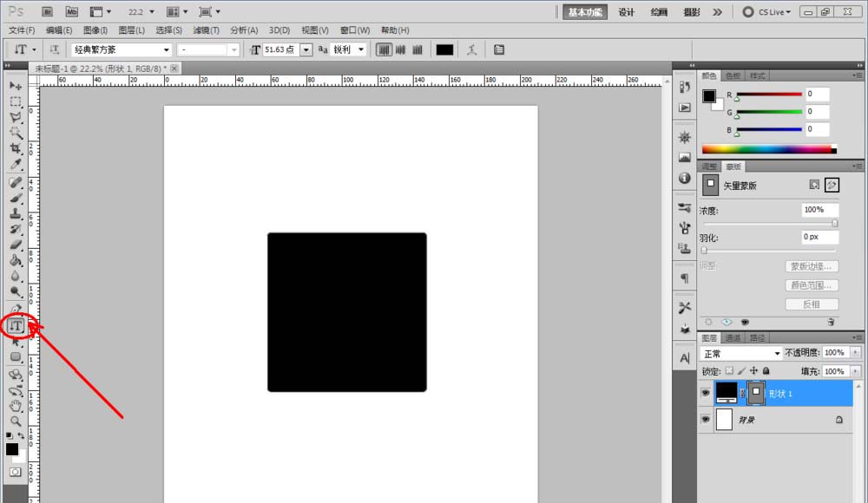Launch Adobe Bridge from the Br icon
This screenshot has height=503, width=868.
point(47,11)
